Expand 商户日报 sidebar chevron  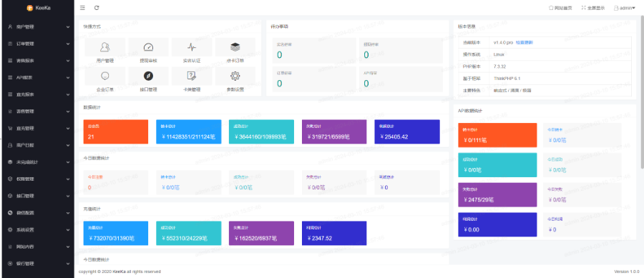(68, 145)
